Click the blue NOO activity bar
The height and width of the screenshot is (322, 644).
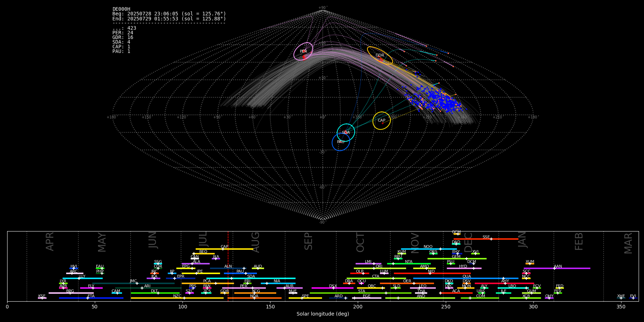(x=429, y=249)
